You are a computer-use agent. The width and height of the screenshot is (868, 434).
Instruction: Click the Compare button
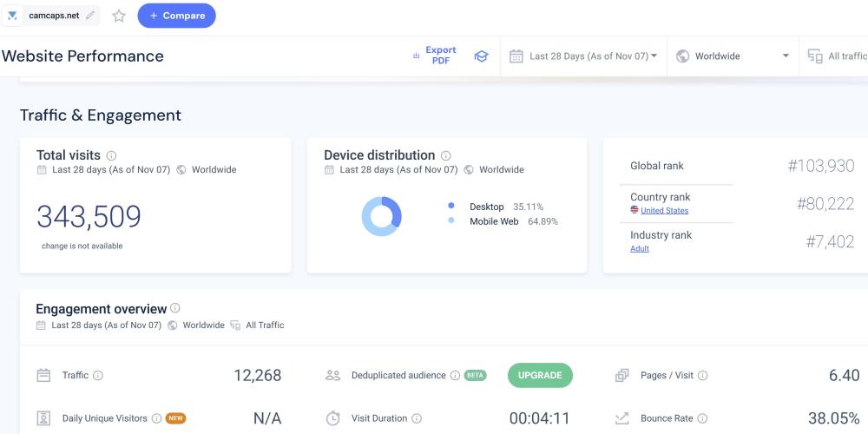click(176, 16)
